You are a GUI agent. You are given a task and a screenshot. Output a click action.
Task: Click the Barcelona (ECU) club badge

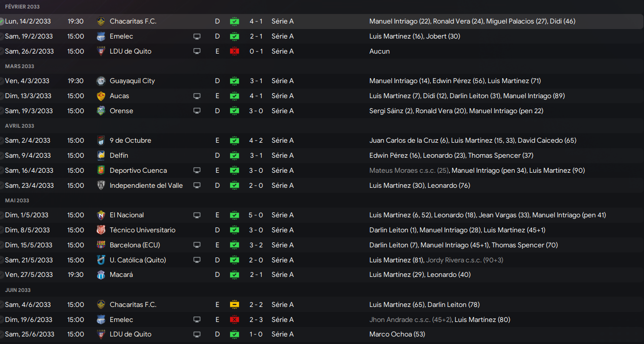[x=101, y=245]
